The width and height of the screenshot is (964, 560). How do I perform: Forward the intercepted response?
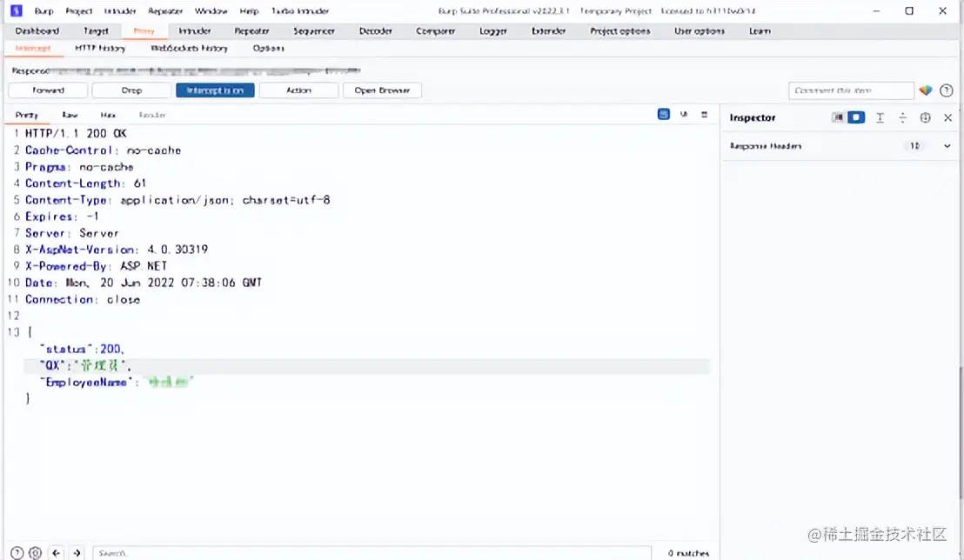click(48, 90)
